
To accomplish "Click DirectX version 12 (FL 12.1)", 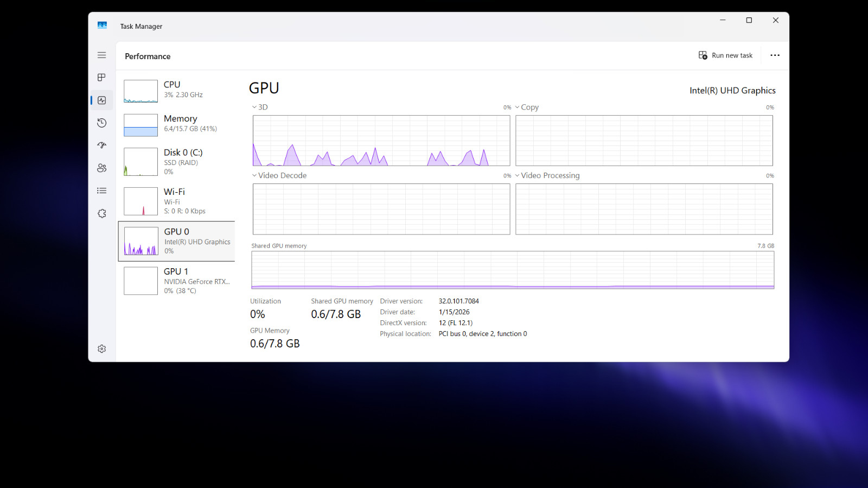I will pos(456,323).
